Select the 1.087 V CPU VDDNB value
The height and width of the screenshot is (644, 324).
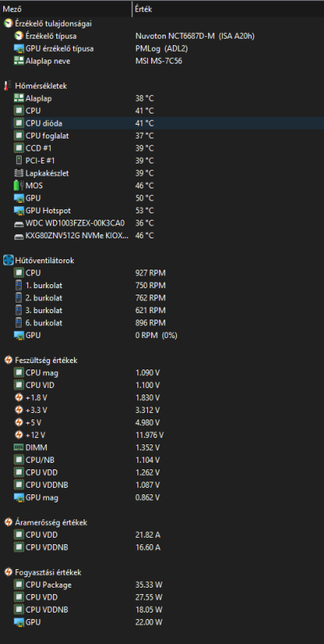tap(147, 485)
